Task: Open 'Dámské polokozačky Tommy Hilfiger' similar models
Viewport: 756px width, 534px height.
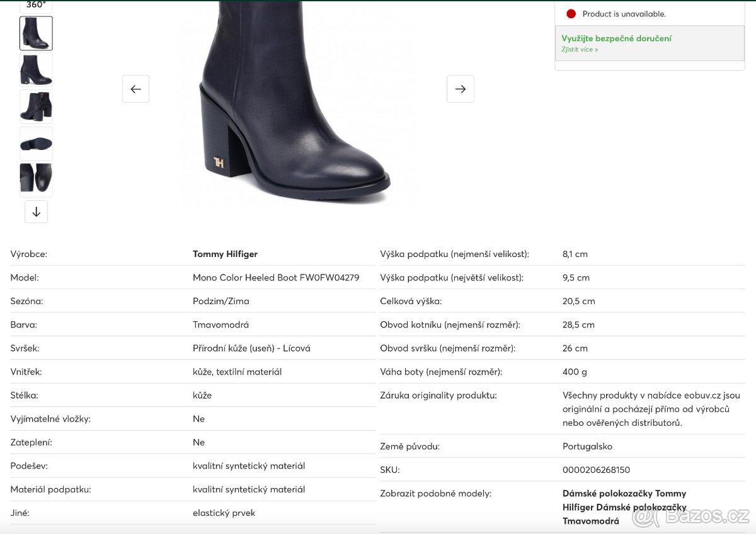Action: pyautogui.click(x=624, y=494)
